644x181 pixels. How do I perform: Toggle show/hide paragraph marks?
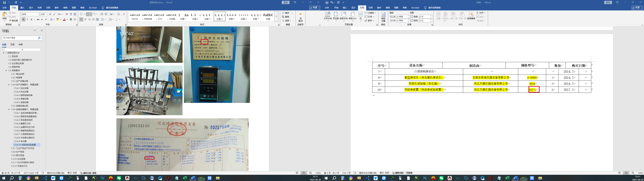[124, 14]
